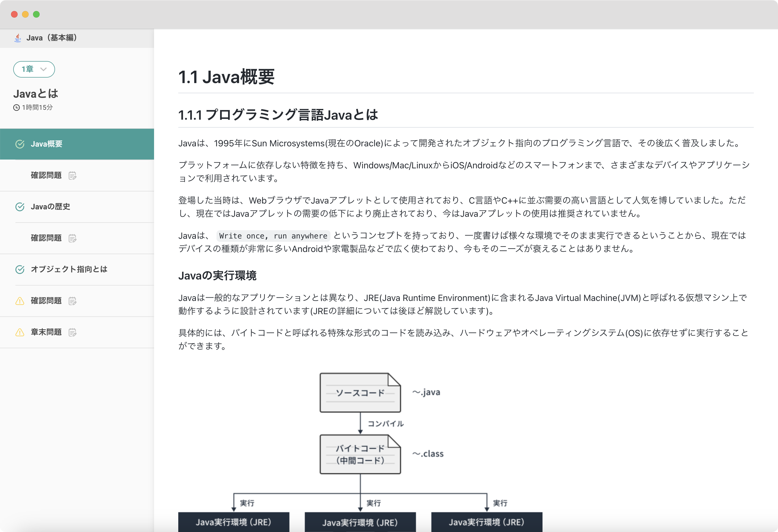Click the 1.1.1 プログラミング言語Javaとは heading
This screenshot has height=532, width=778.
pyautogui.click(x=278, y=115)
